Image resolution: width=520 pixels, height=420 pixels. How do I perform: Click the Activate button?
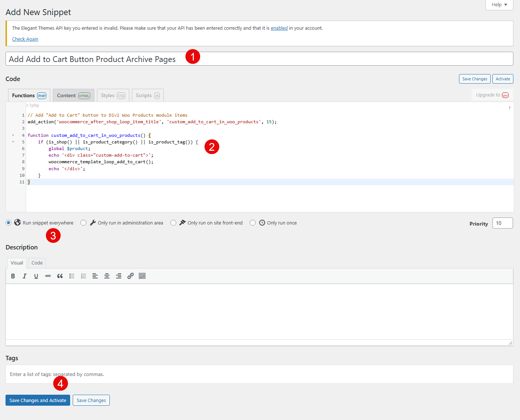503,79
